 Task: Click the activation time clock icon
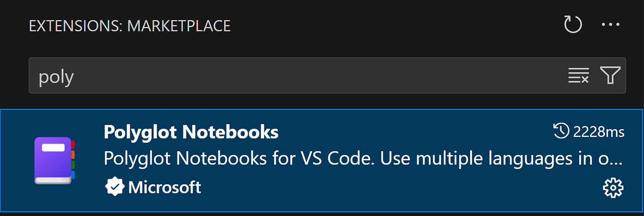point(561,132)
